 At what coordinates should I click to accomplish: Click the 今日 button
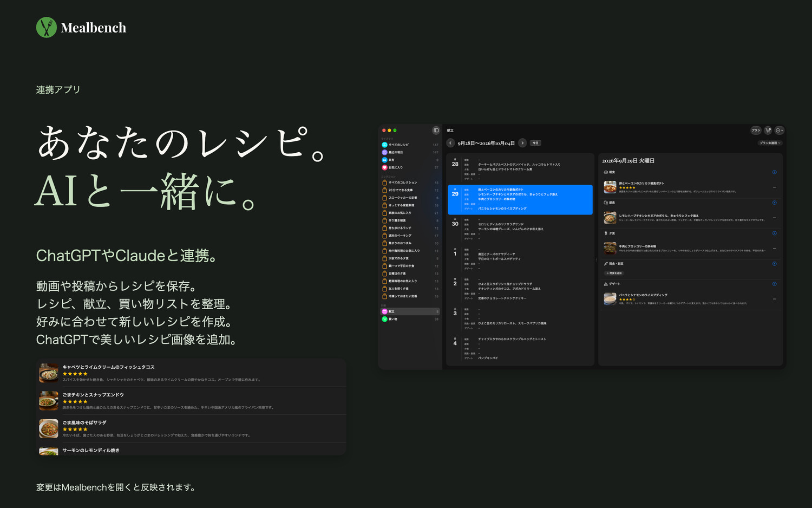(x=535, y=143)
